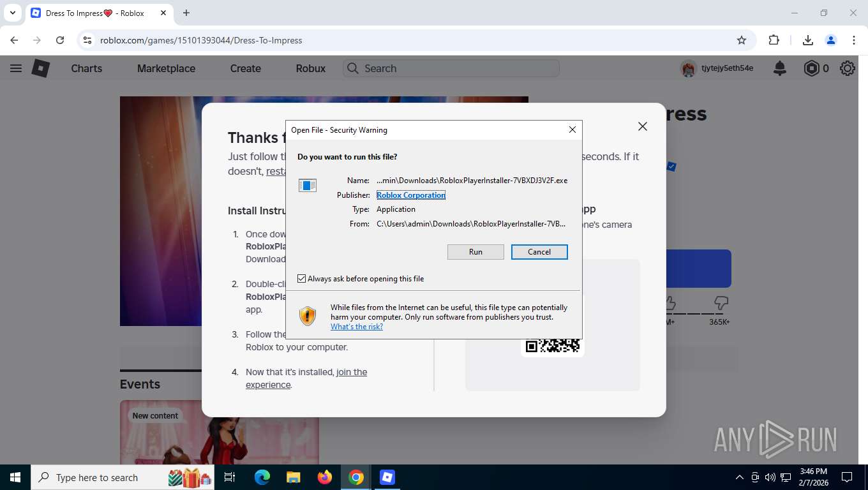Uncheck Always ask before opening this file
Viewport: 868px width, 490px height.
point(302,279)
